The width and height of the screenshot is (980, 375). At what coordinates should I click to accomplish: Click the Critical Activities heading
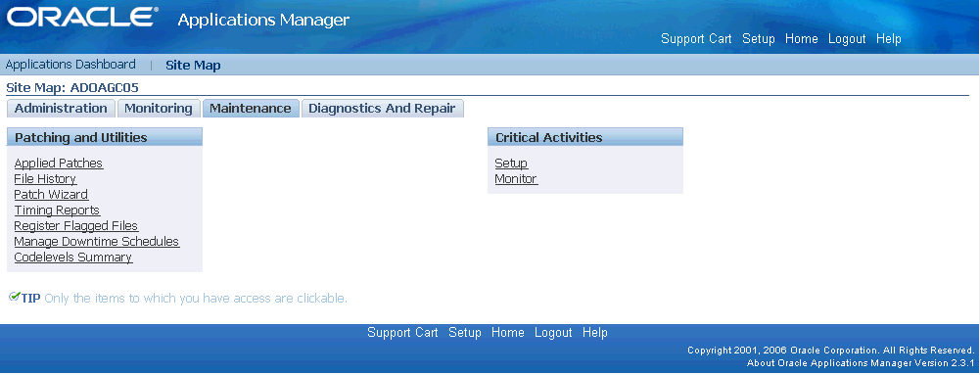pyautogui.click(x=549, y=137)
